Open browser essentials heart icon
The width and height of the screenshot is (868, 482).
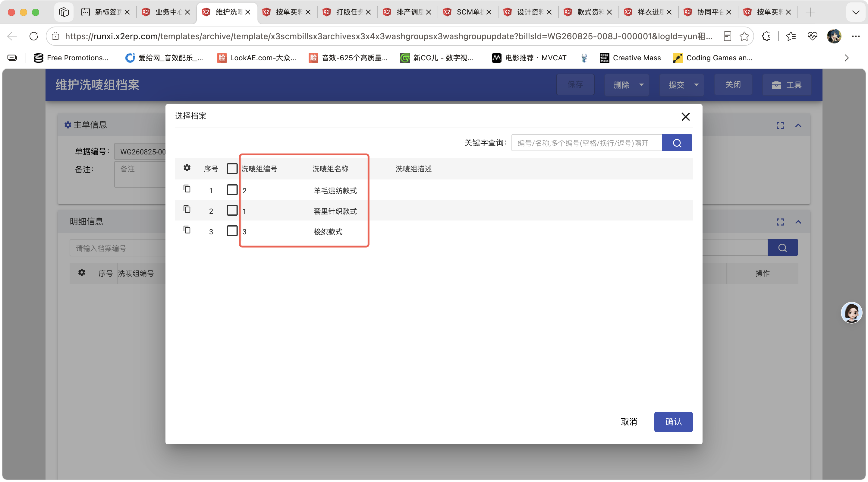point(812,36)
